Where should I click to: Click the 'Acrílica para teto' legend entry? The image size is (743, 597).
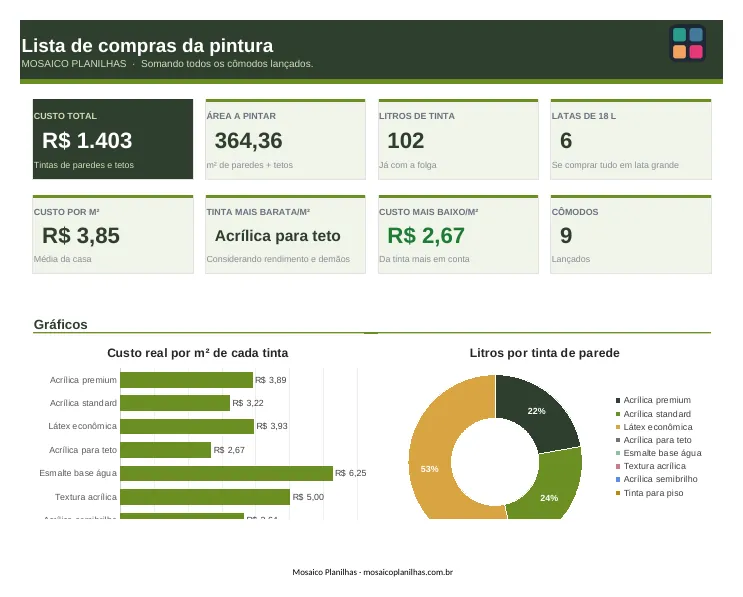tap(653, 440)
